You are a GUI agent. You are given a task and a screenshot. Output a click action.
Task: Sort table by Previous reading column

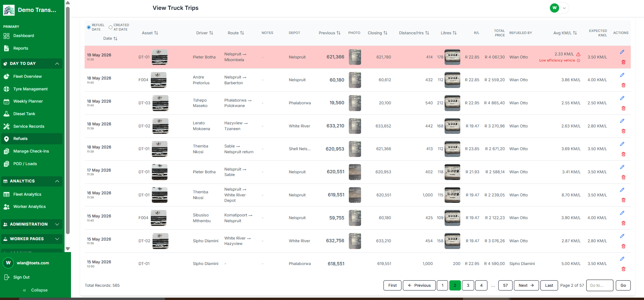[x=329, y=33]
